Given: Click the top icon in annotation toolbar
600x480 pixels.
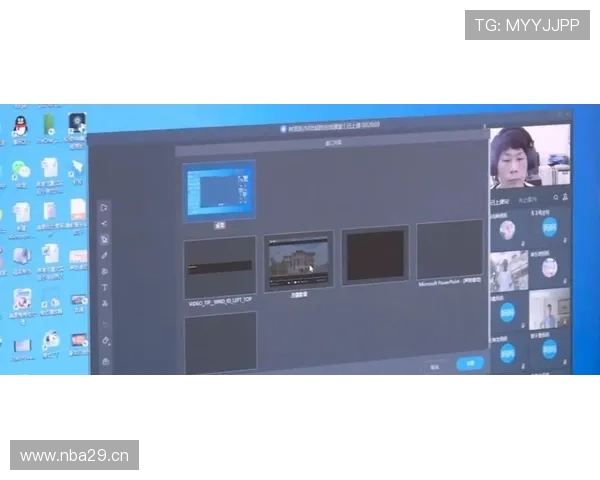Looking at the screenshot, I should coord(105,207).
